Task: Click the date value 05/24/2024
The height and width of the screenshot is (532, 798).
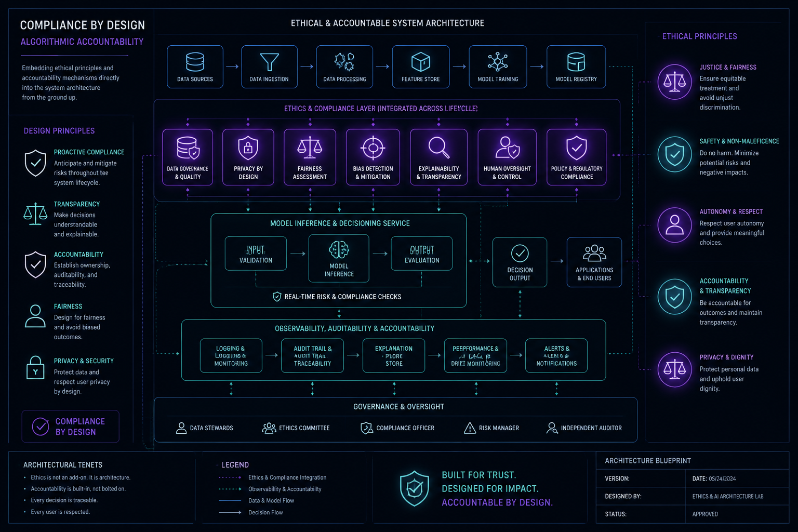Action: pyautogui.click(x=722, y=479)
